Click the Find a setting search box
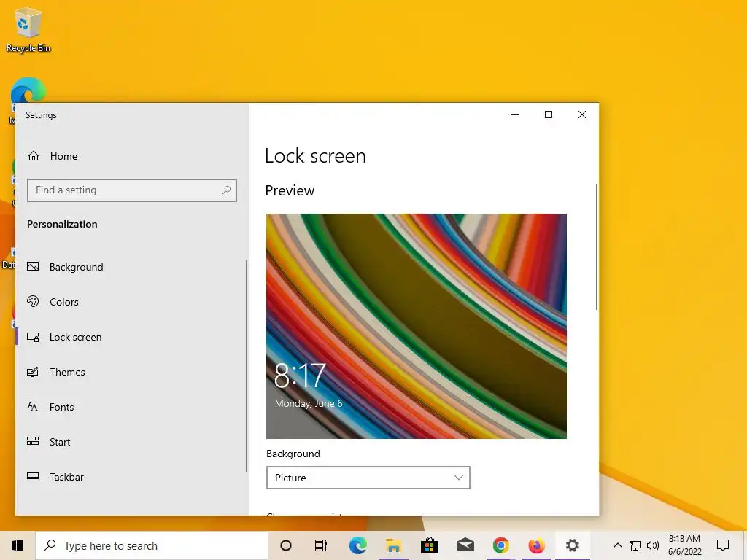This screenshot has height=560, width=747. 132,190
